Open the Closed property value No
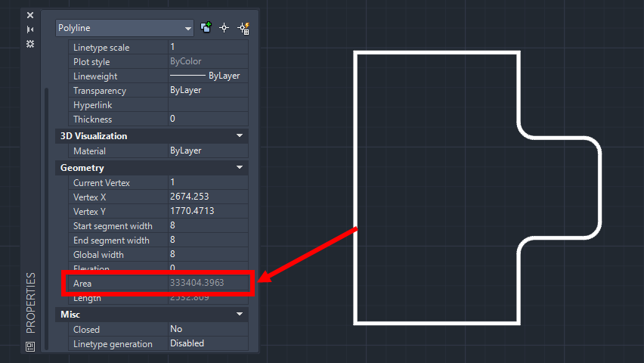This screenshot has height=363, width=644. tap(208, 329)
